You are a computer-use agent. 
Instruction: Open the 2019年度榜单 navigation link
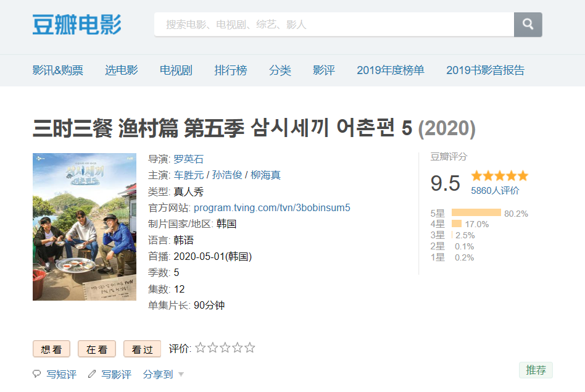tap(390, 70)
